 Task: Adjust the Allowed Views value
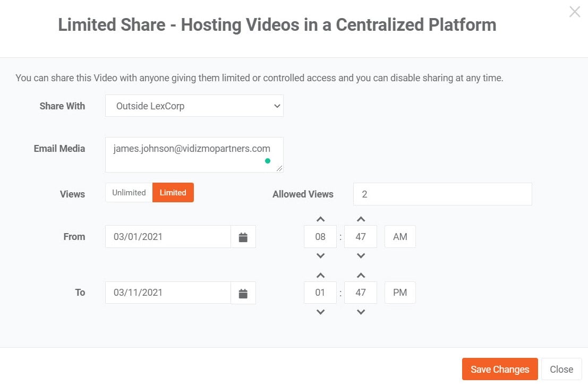coord(442,194)
